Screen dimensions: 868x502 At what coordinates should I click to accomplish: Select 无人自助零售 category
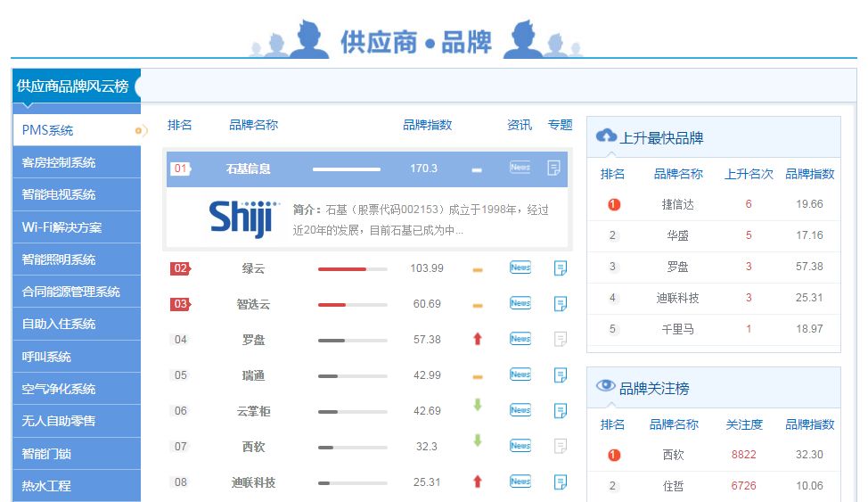click(x=77, y=421)
